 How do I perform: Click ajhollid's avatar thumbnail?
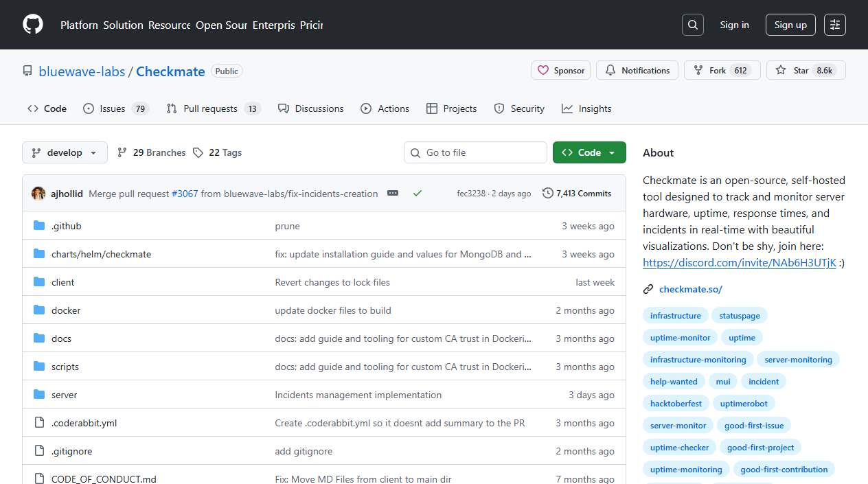[38, 194]
